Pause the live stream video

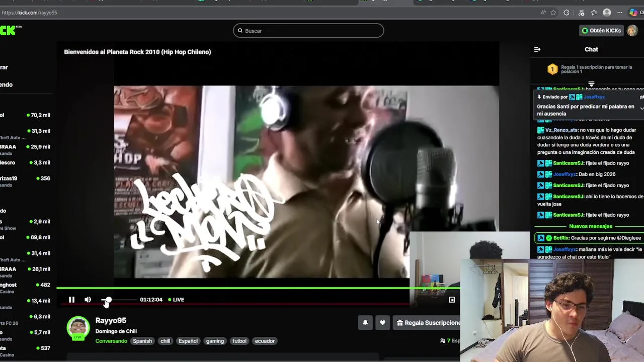pos(71,300)
